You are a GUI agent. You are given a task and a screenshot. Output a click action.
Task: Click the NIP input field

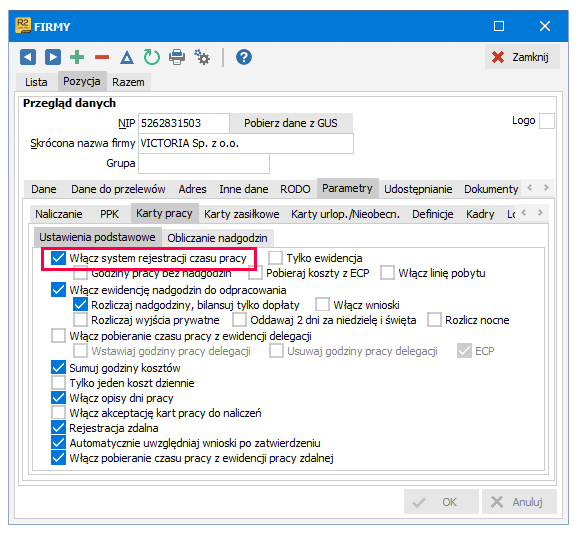[x=184, y=123]
